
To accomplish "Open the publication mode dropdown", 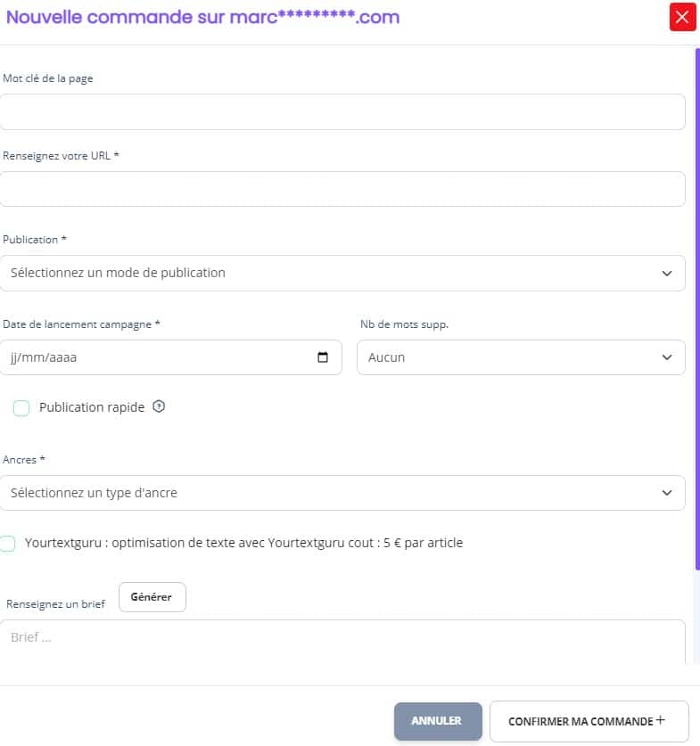I will pyautogui.click(x=342, y=273).
